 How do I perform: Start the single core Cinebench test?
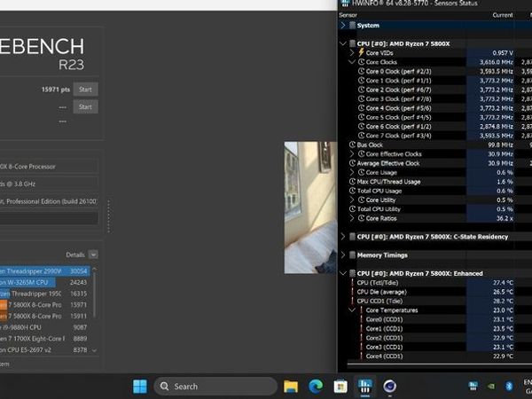pyautogui.click(x=85, y=107)
